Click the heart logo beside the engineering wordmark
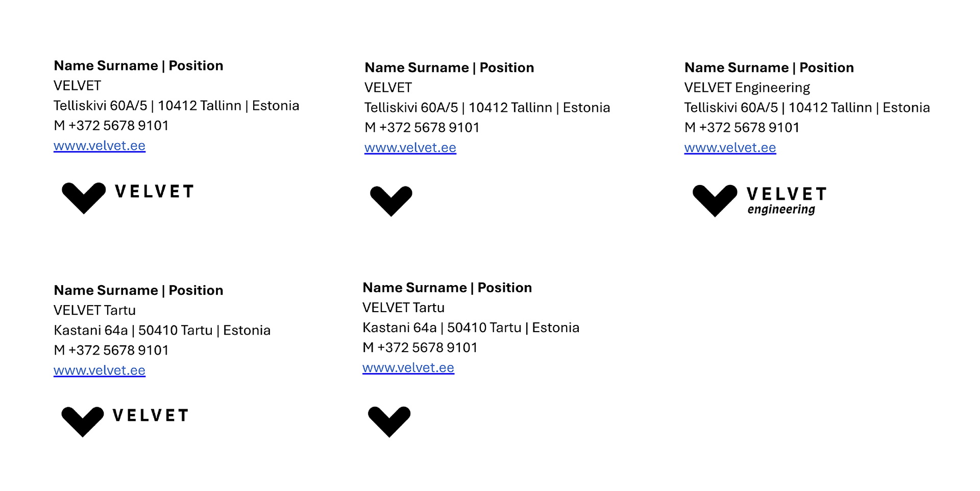The image size is (980, 491). 715,200
